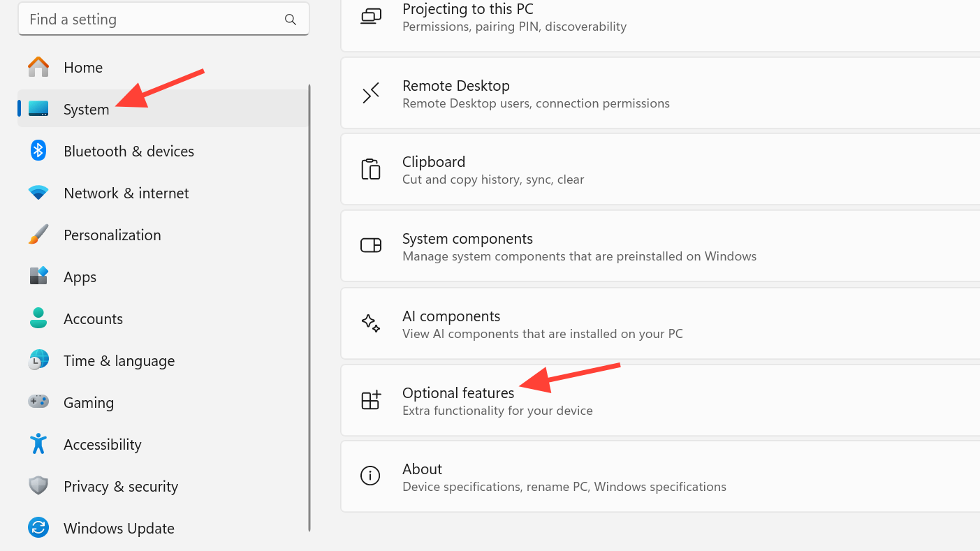Click the Home icon in sidebar
The height and width of the screenshot is (551, 980).
[38, 67]
